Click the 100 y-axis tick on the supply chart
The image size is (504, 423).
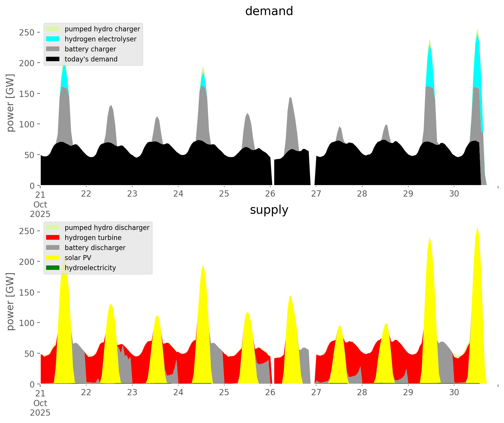click(x=26, y=323)
